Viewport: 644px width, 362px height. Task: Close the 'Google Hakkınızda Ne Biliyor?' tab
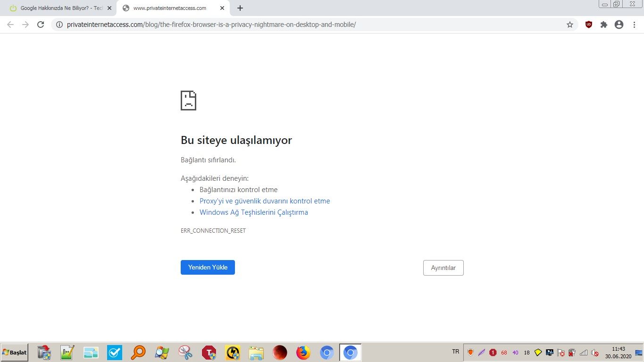tap(109, 8)
